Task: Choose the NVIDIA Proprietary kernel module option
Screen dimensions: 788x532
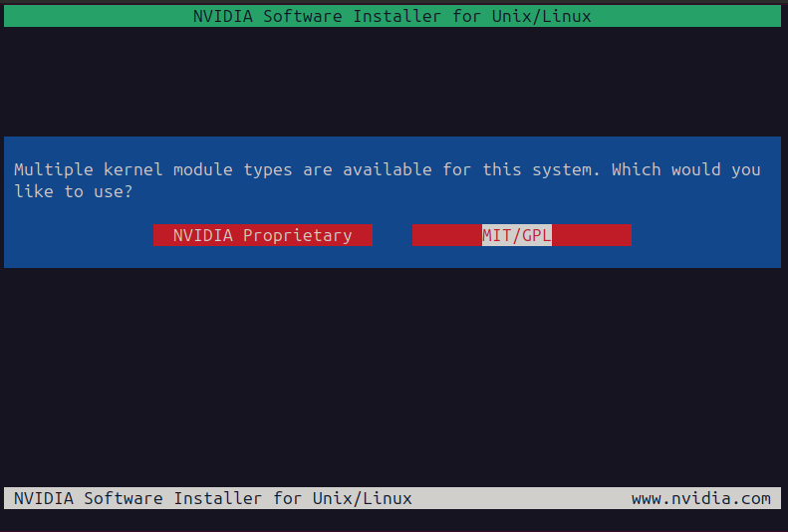Action: point(262,235)
